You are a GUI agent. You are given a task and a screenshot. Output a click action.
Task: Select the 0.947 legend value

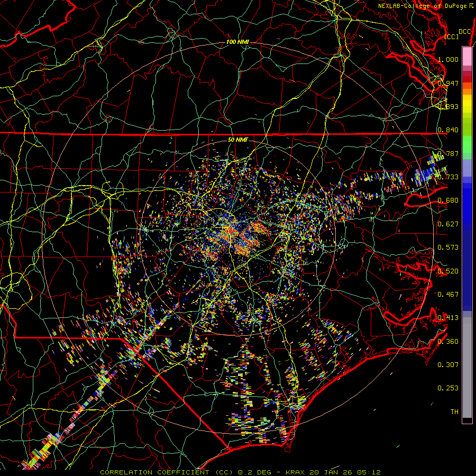[x=448, y=83]
